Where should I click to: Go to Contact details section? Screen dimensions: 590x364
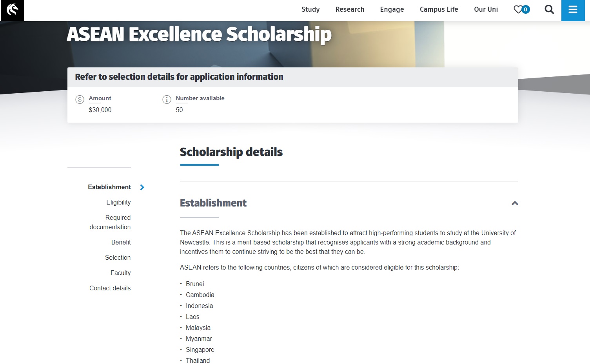pyautogui.click(x=110, y=288)
